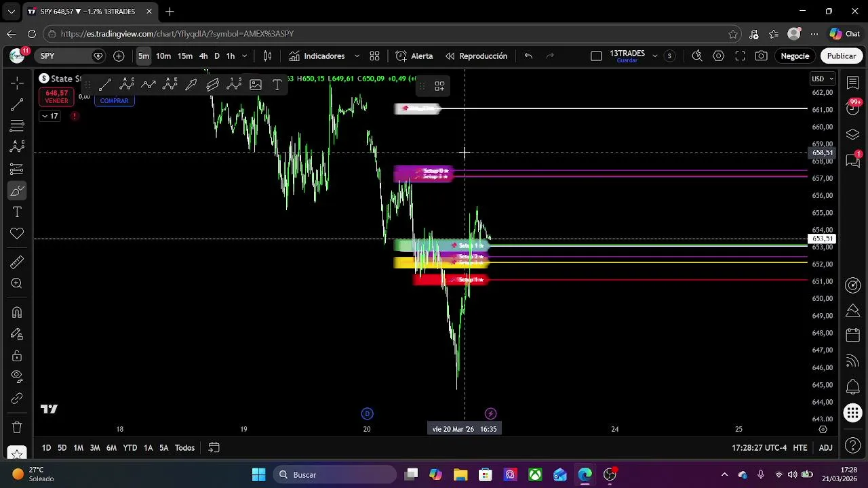Viewport: 868px width, 488px height.
Task: Save the 13TRADES layout via Guardar
Action: pyautogui.click(x=627, y=61)
